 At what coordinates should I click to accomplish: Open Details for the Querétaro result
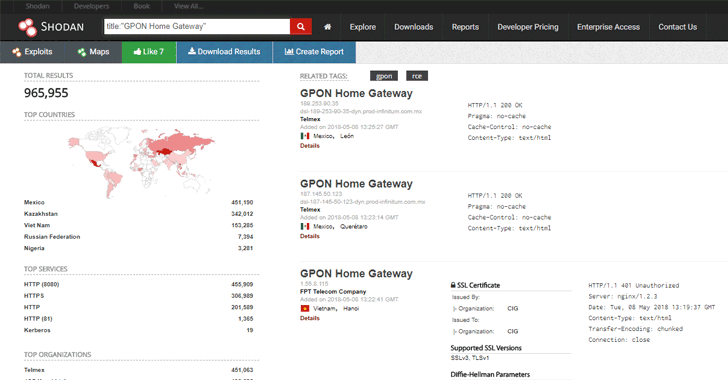310,236
